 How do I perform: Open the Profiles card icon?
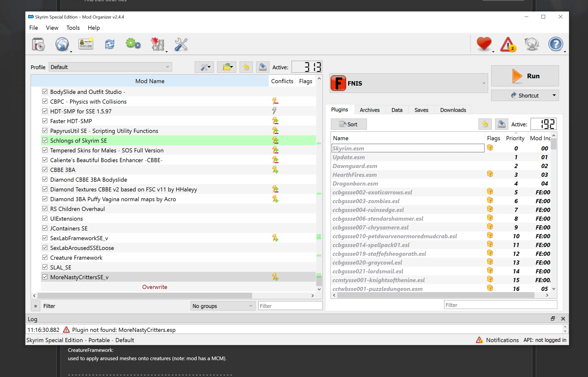(86, 44)
